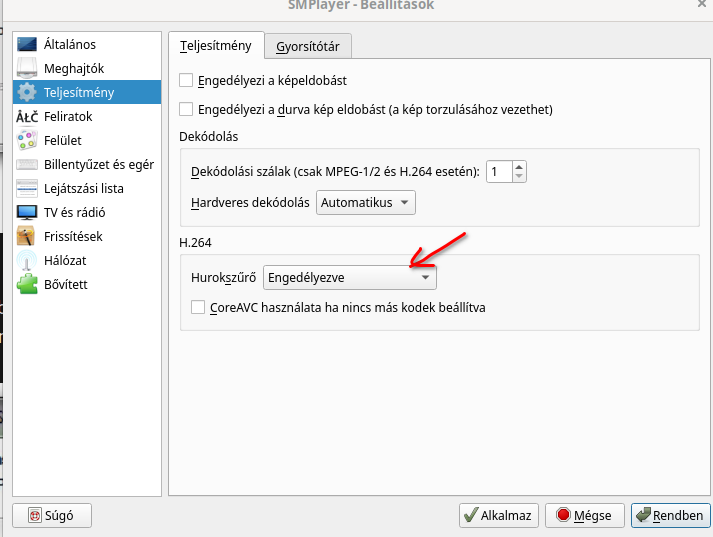This screenshot has width=713, height=537.
Task: Open Hardveres dekódolás dropdown
Action: click(366, 202)
